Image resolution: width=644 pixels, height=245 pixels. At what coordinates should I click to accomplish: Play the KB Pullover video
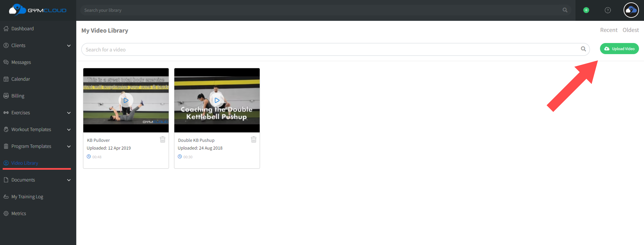point(126,100)
